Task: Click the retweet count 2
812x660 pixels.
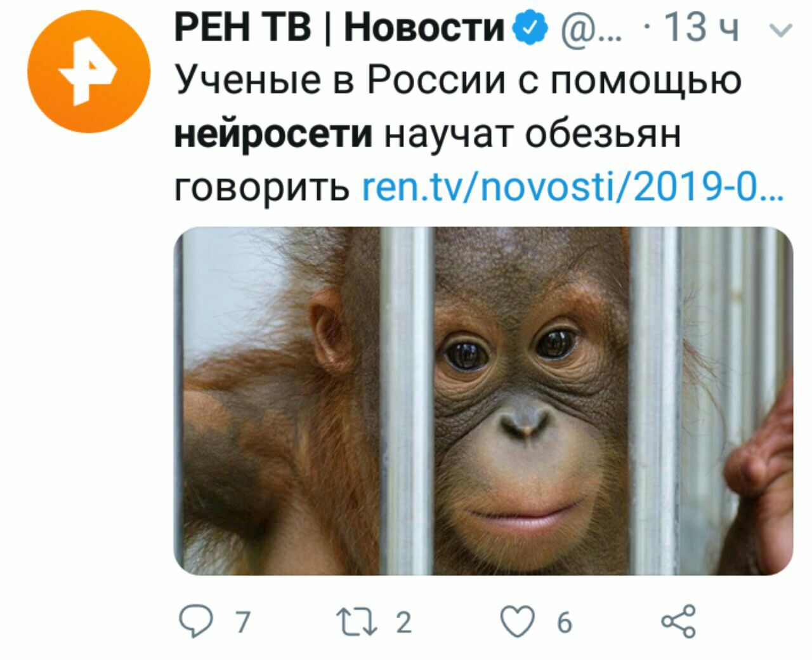Action: point(404,622)
